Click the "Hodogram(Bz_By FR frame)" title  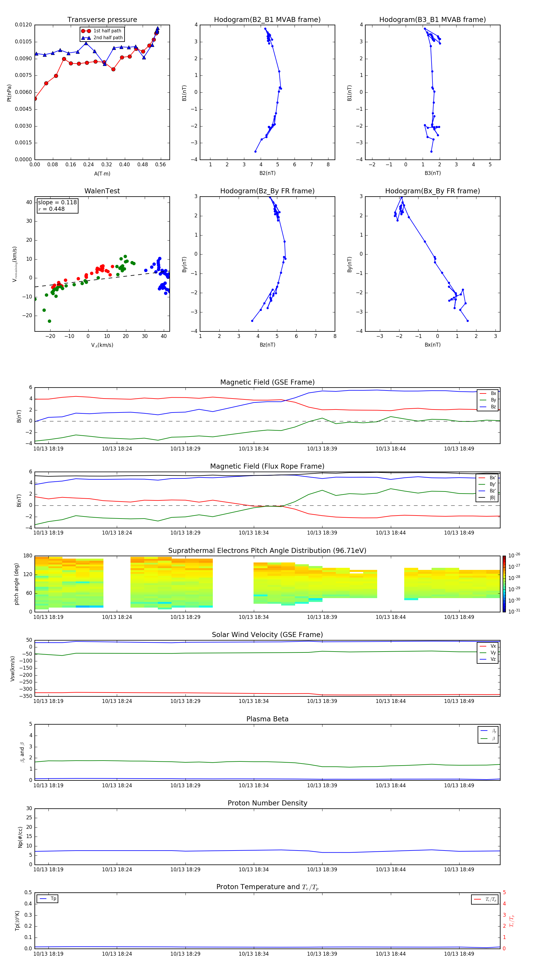coord(267,191)
